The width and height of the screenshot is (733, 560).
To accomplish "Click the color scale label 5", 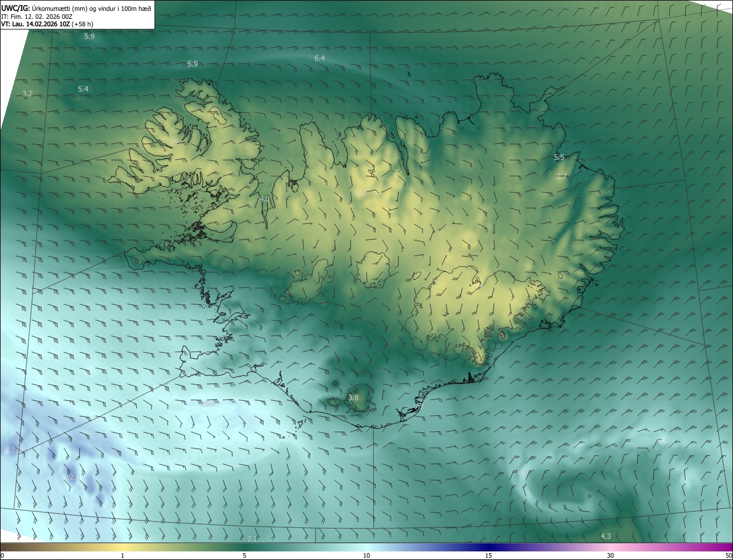I will point(245,556).
